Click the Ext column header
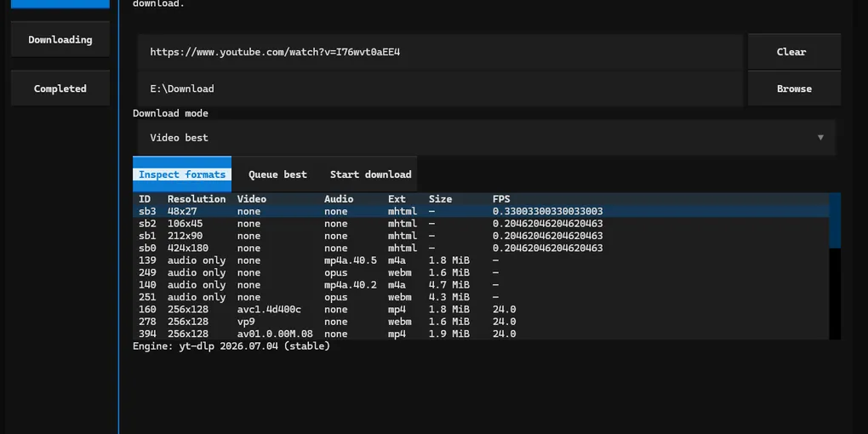 coord(397,199)
